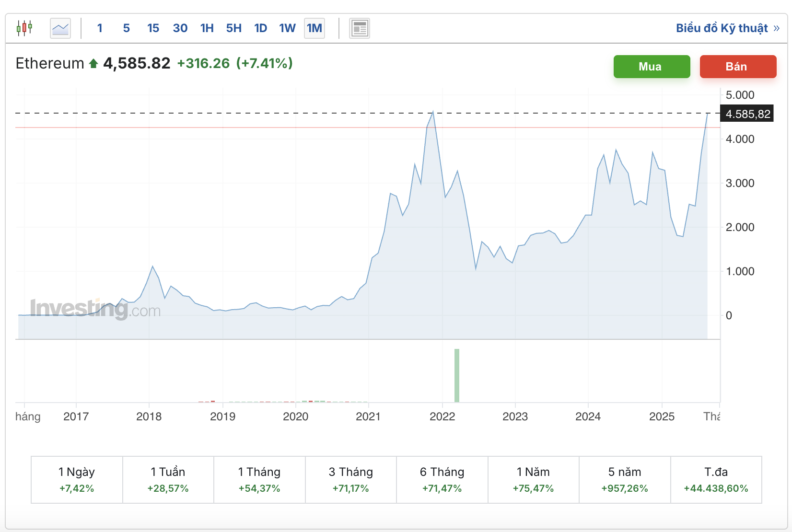Select the line chart icon

[x=59, y=28]
